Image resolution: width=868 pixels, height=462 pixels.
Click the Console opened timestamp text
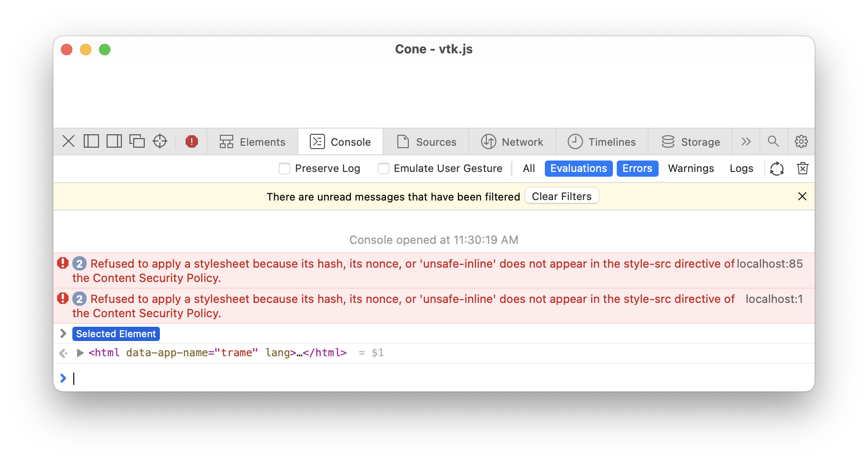434,240
